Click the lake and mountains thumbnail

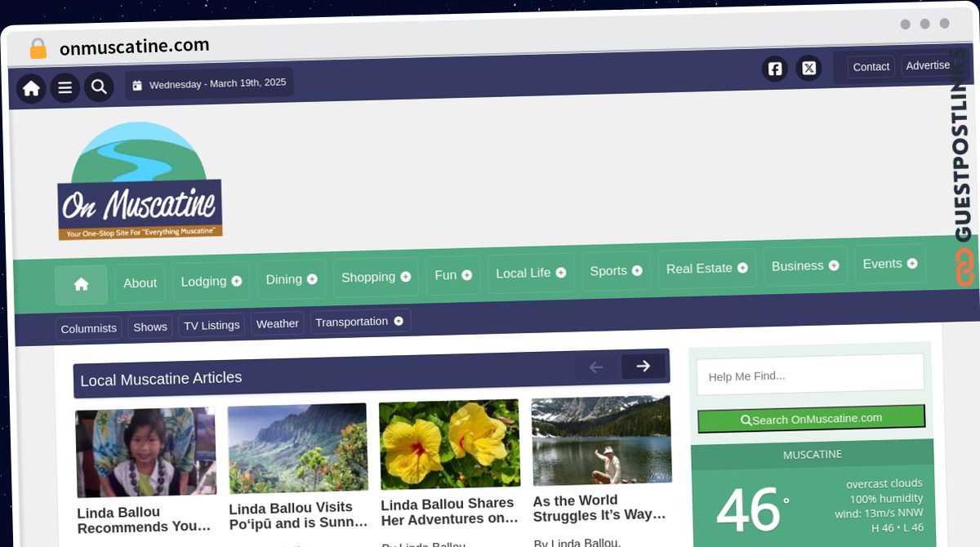tap(602, 441)
